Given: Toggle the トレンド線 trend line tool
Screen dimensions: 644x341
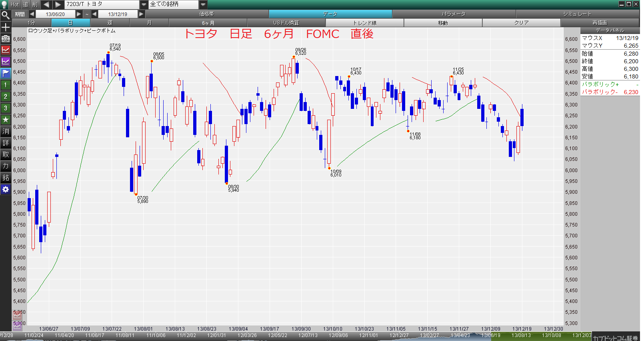Looking at the screenshot, I should pos(365,23).
